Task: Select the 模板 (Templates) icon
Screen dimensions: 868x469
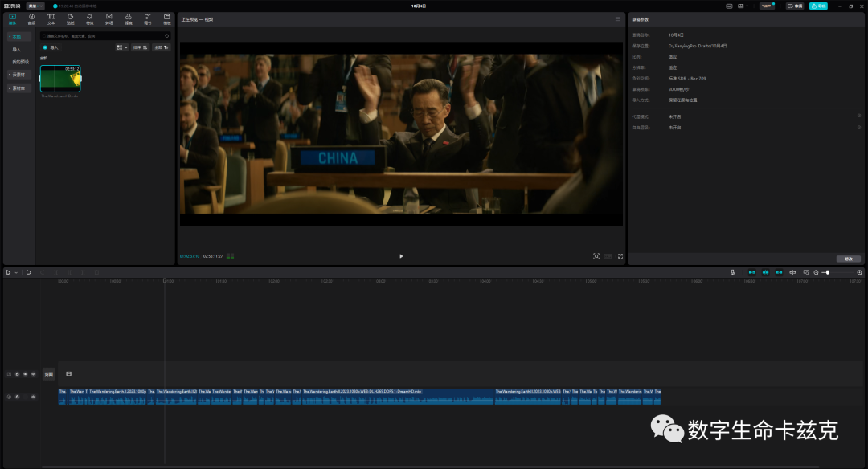Action: tap(166, 19)
